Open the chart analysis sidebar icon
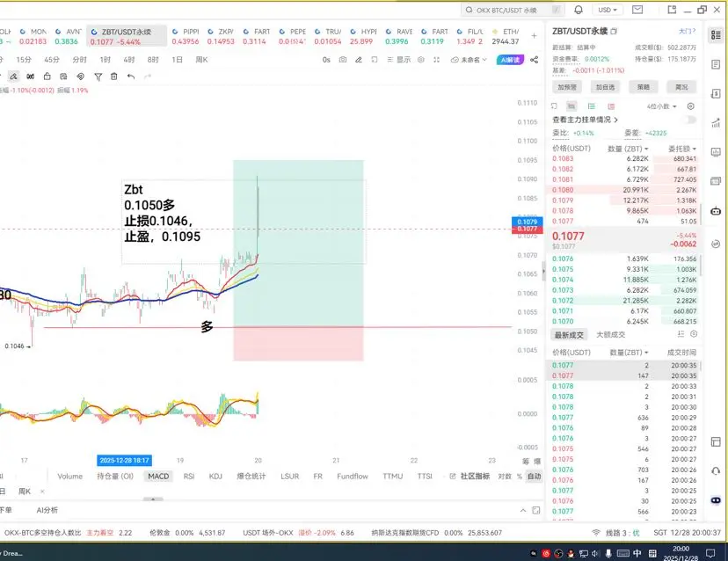 (716, 123)
